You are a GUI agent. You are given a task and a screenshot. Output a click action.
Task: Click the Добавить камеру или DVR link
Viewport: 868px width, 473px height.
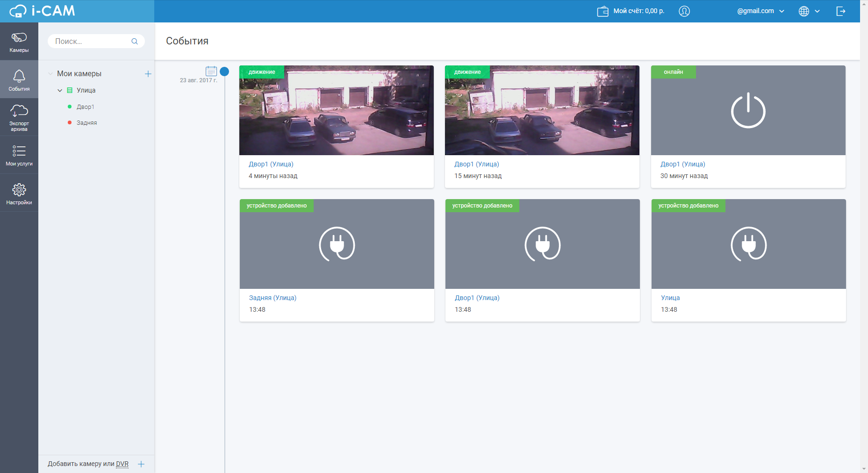[88, 464]
